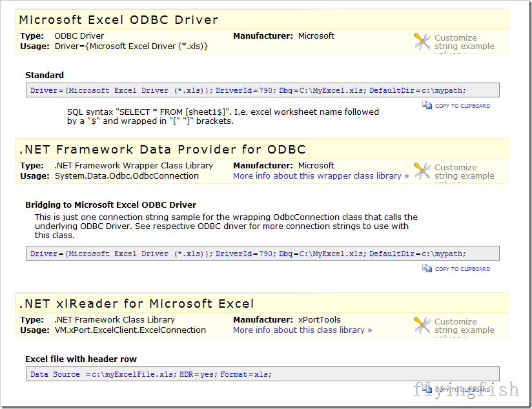Image resolution: width=532 pixels, height=409 pixels.
Task: Click the customize tools icon for .NET Framework Data Provider
Action: 422,171
